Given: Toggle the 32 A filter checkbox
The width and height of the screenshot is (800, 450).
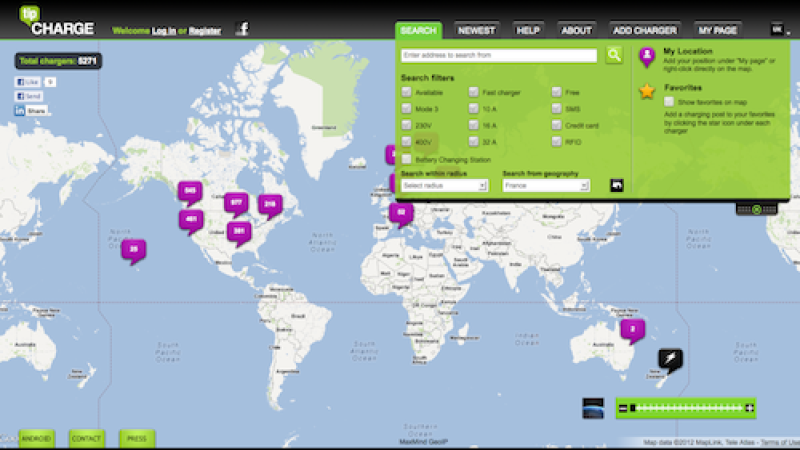Looking at the screenshot, I should (x=473, y=141).
